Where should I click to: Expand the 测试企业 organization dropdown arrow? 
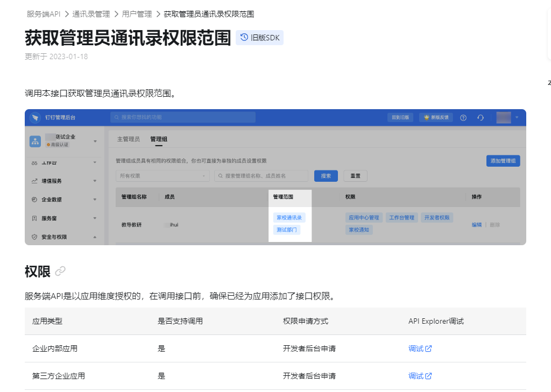click(95, 141)
